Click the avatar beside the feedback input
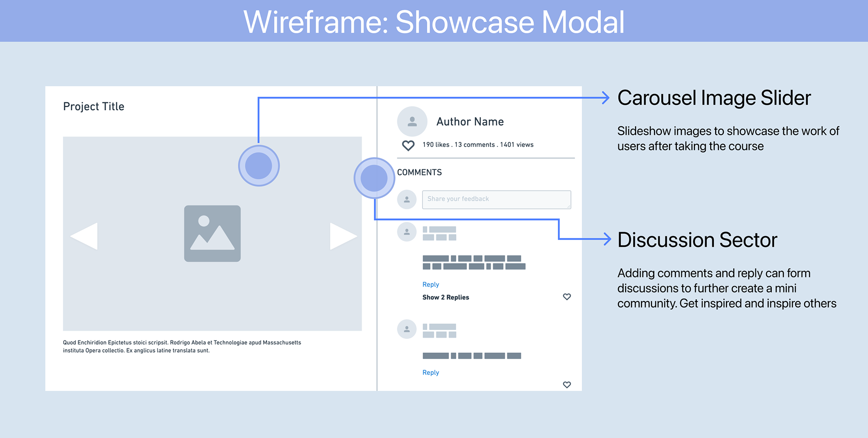Image resolution: width=868 pixels, height=438 pixels. coord(407,199)
